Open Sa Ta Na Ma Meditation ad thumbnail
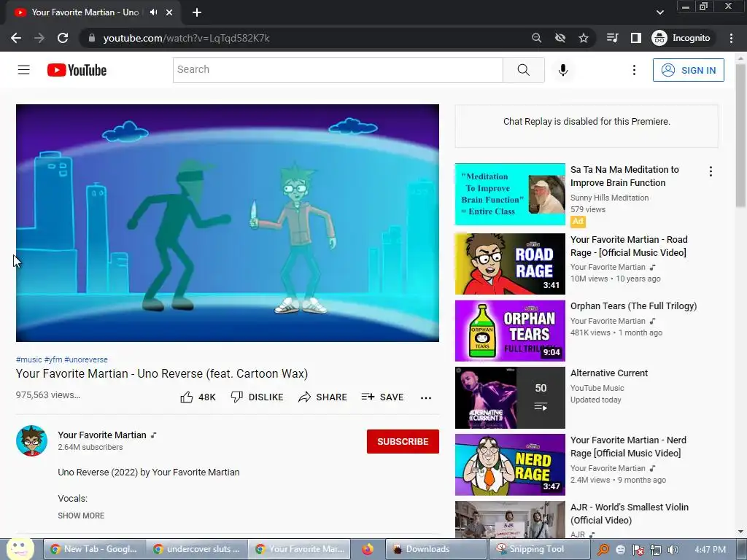Screen dimensions: 747x560 pyautogui.click(x=510, y=194)
